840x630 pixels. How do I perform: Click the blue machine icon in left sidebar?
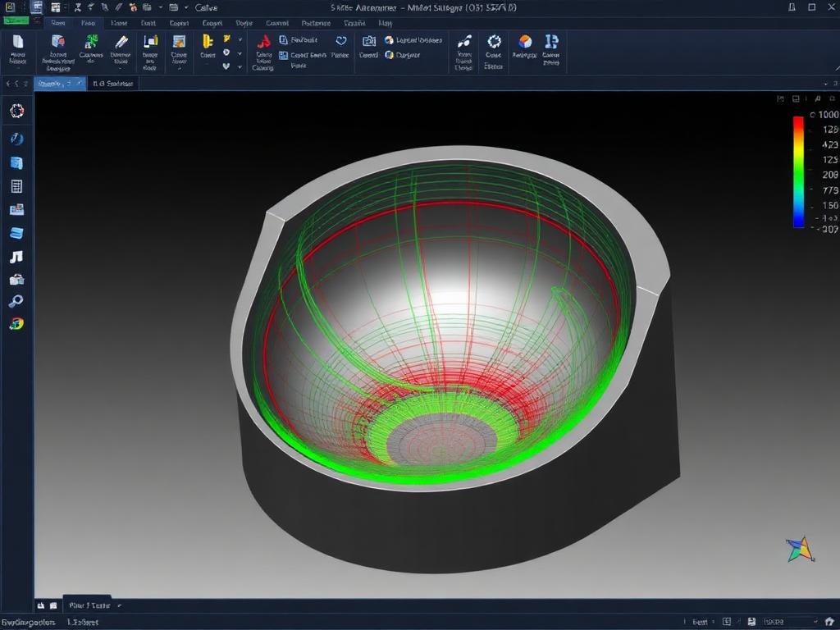[16, 209]
